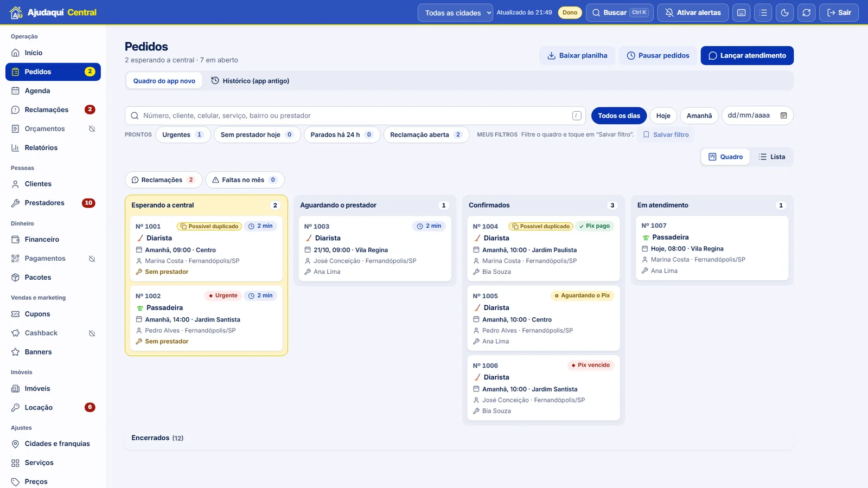This screenshot has width=868, height=488.
Task: Switch to Histórico (app antigo) tab
Action: click(x=250, y=81)
